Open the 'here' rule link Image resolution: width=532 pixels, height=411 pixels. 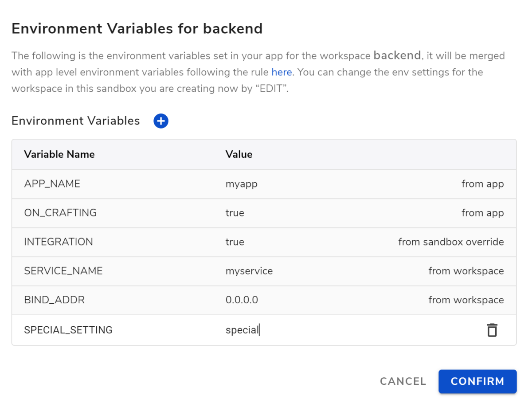pyautogui.click(x=282, y=72)
